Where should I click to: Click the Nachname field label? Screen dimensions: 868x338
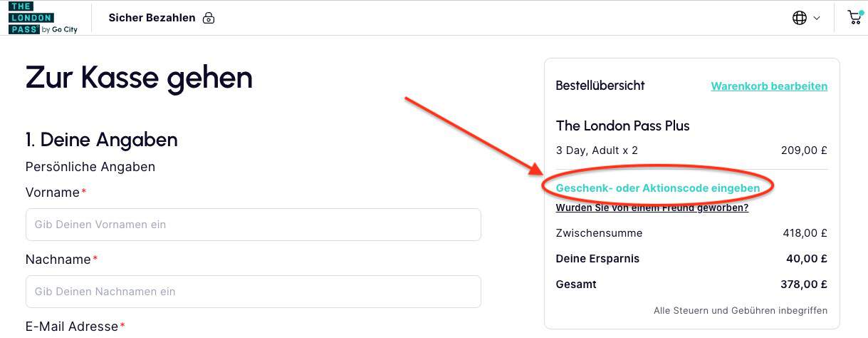(x=58, y=260)
